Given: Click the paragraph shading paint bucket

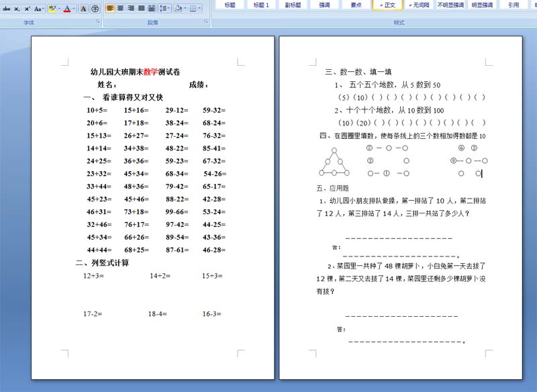Looking at the screenshot, I should pos(178,8).
